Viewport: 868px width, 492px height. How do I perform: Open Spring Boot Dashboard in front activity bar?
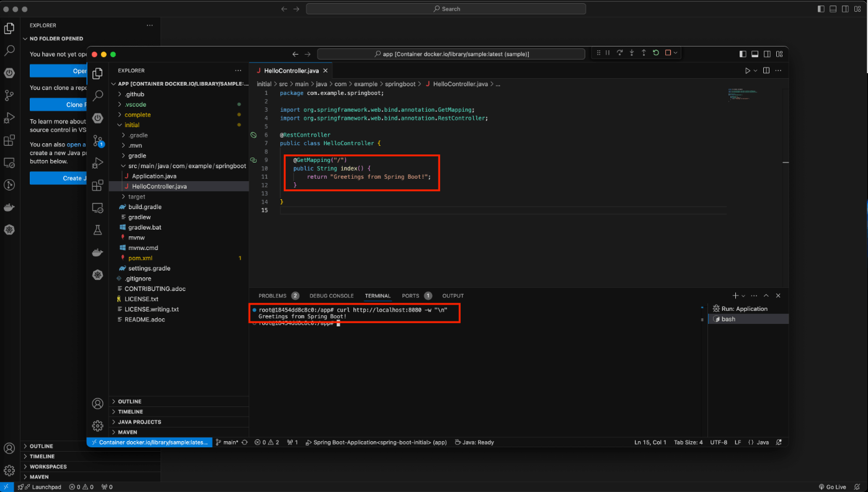click(x=97, y=118)
